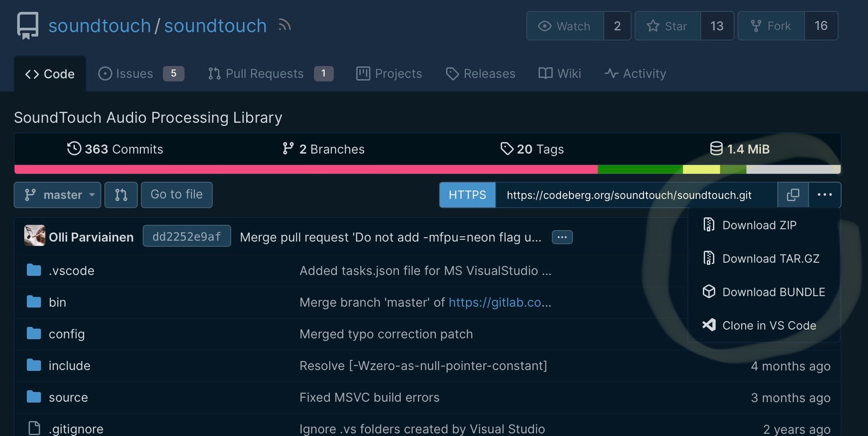Open the Projects tab
This screenshot has width=868, height=436.
(389, 73)
